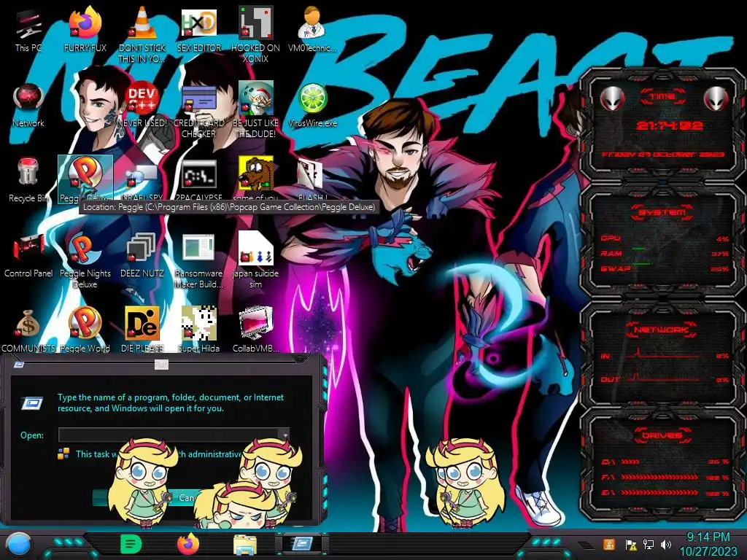Open the network tray icon

(x=648, y=544)
